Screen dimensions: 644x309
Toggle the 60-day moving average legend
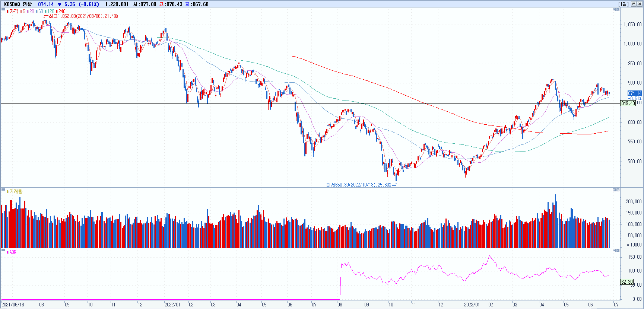click(x=39, y=11)
